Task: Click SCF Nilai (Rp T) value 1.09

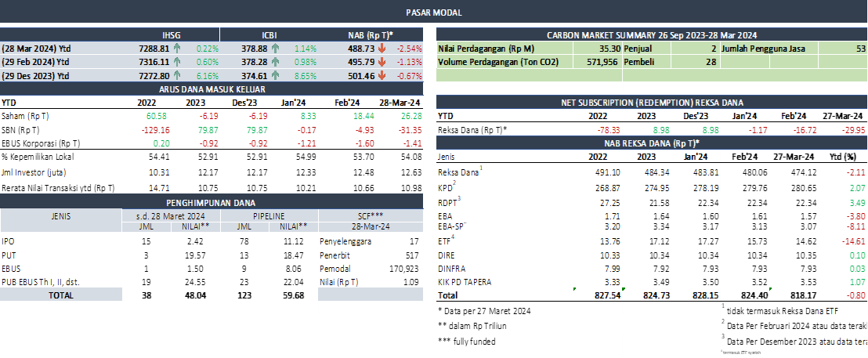Action: click(414, 282)
